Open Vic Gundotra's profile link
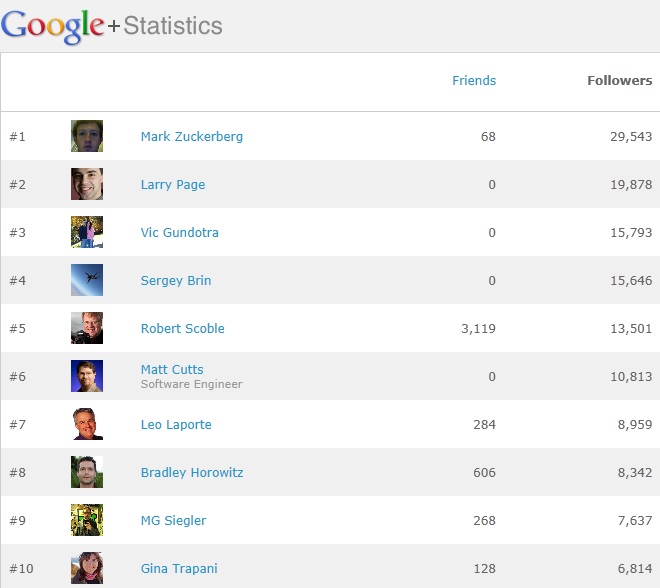The width and height of the screenshot is (660, 588). click(179, 233)
